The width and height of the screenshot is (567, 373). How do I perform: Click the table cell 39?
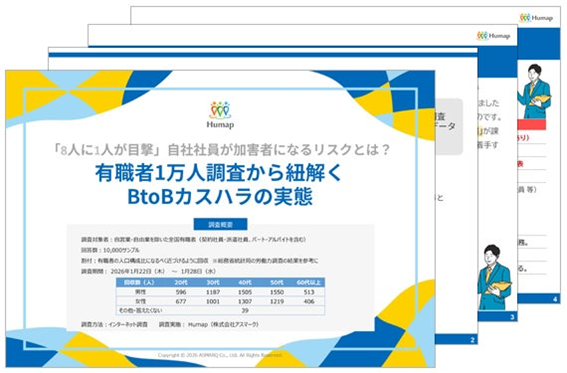(x=245, y=310)
